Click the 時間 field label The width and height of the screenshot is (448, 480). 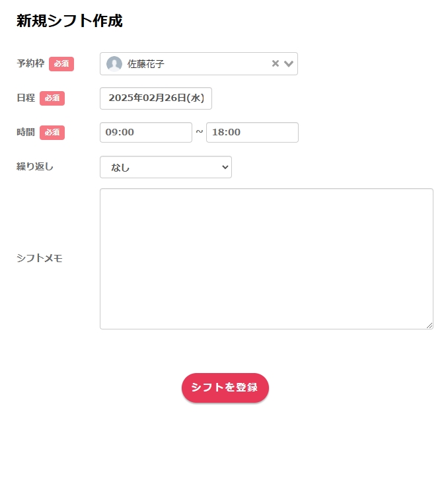point(26,132)
